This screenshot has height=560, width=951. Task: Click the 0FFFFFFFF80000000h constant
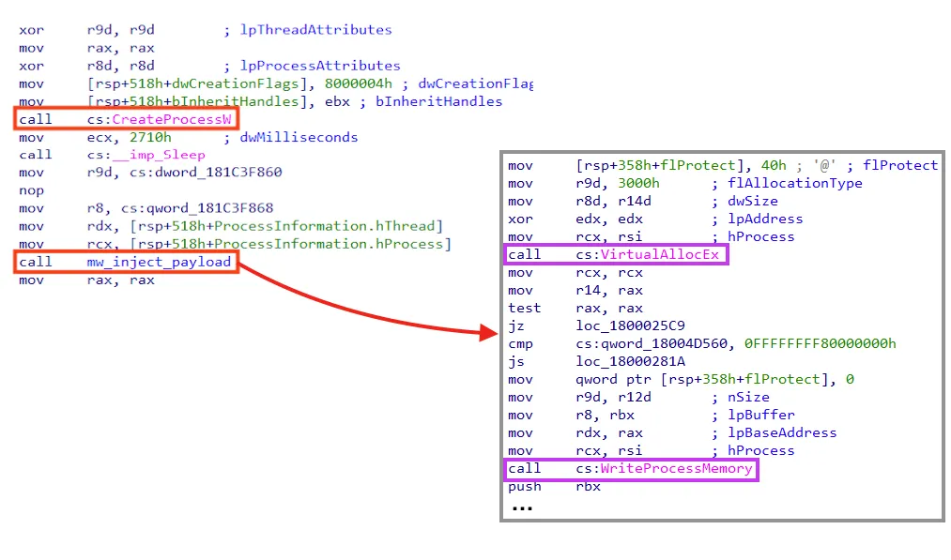tap(820, 344)
